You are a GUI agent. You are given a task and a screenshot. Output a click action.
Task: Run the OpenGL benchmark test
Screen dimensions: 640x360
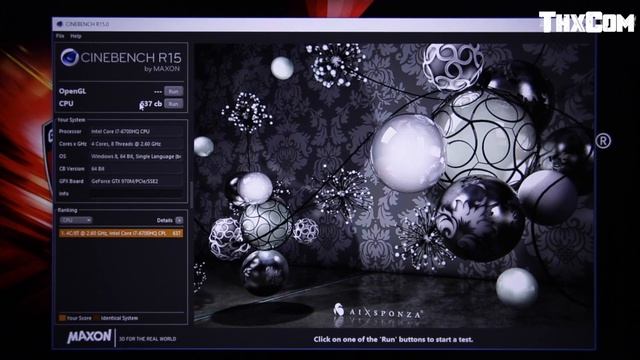pos(173,91)
